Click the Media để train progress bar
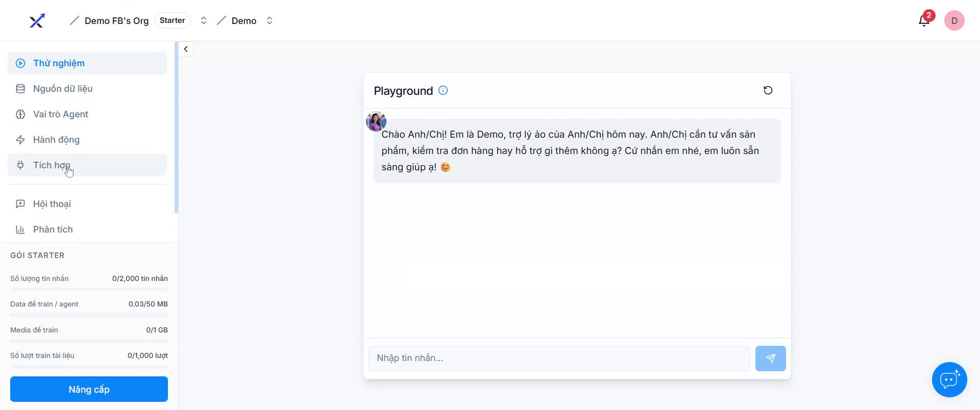The width and height of the screenshot is (980, 410). (89, 341)
